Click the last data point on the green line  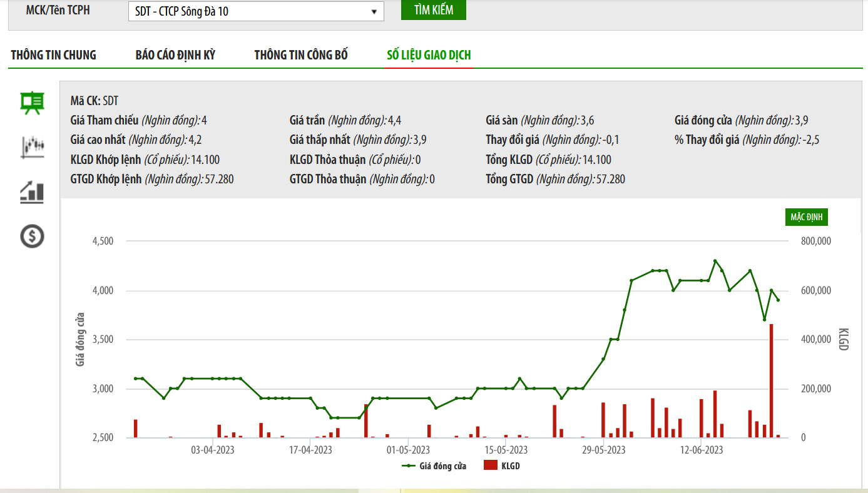click(x=778, y=300)
